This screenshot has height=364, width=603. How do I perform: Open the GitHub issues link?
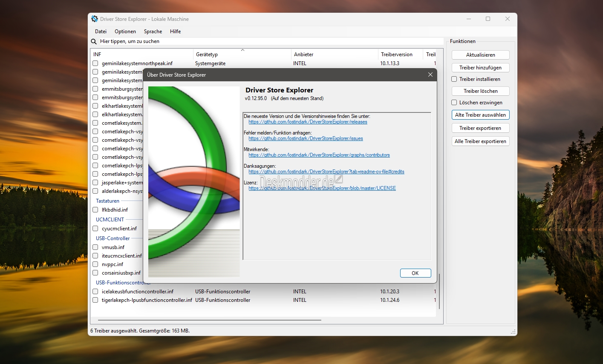[x=306, y=138]
